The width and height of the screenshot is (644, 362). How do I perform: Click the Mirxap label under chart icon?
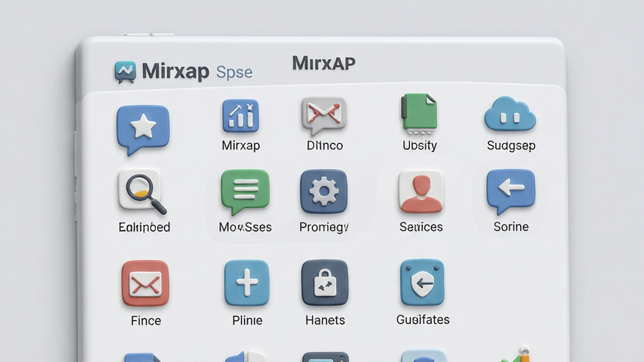[241, 145]
